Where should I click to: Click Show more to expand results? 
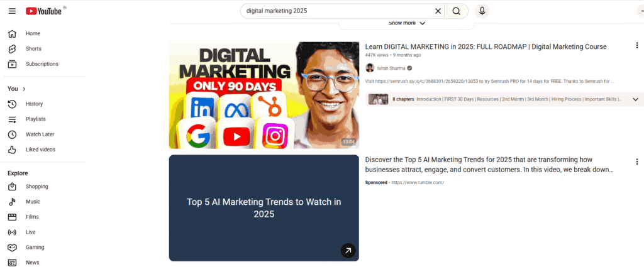click(x=407, y=23)
